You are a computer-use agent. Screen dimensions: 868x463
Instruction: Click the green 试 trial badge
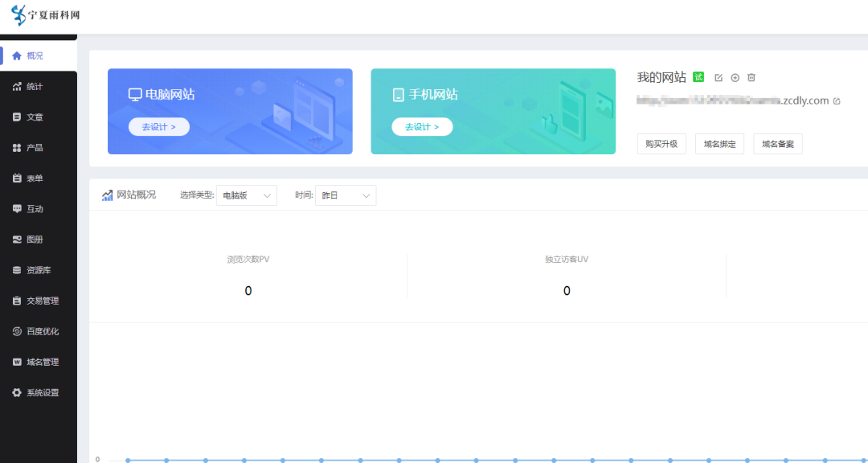pos(698,77)
